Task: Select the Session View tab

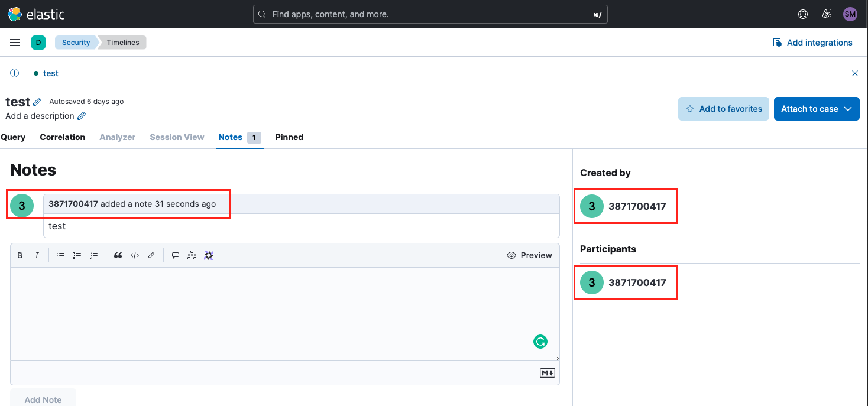Action: (177, 137)
